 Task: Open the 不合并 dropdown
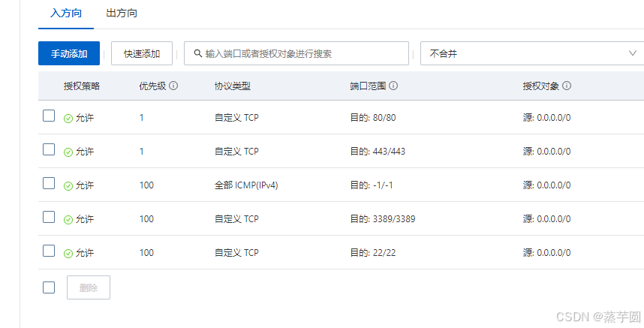tap(532, 53)
